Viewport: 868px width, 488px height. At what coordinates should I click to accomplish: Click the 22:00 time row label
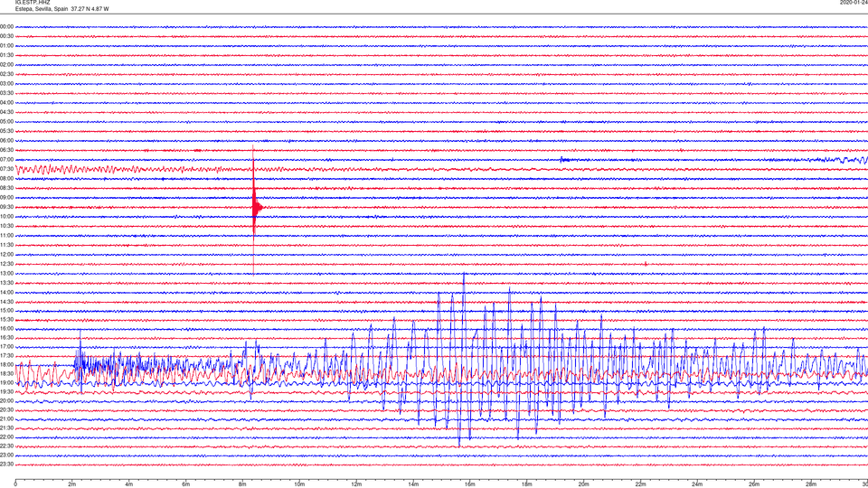pos(6,437)
